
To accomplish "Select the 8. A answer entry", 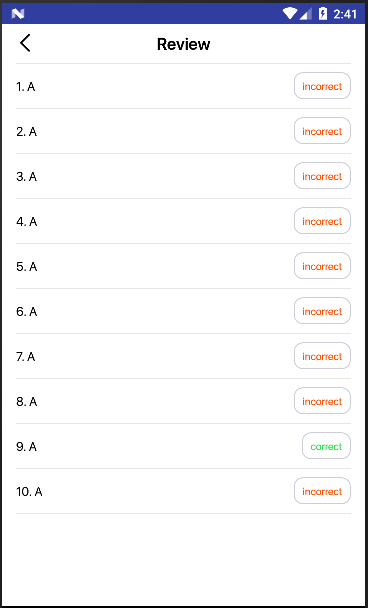I will click(183, 401).
